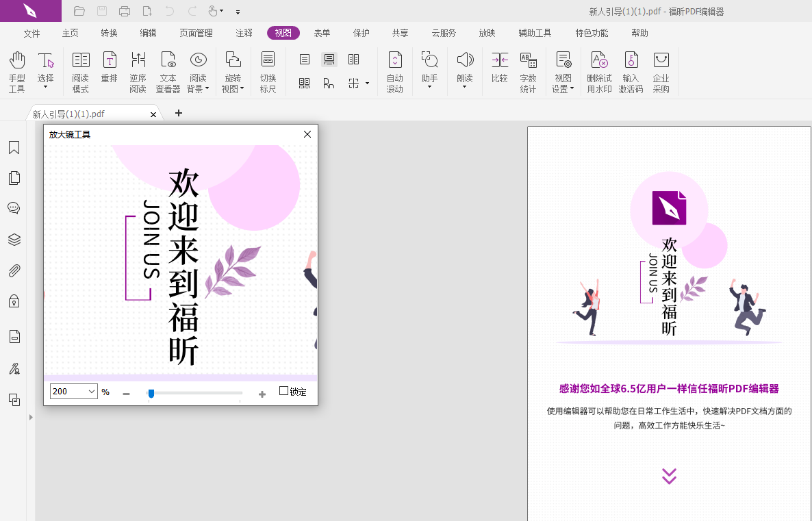The image size is (812, 521).
Task: Open the 文本查看器 text viewer
Action: (168, 71)
